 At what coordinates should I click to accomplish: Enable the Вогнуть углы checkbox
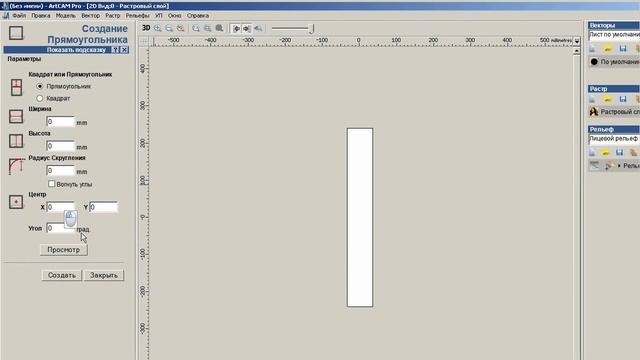[x=51, y=184]
